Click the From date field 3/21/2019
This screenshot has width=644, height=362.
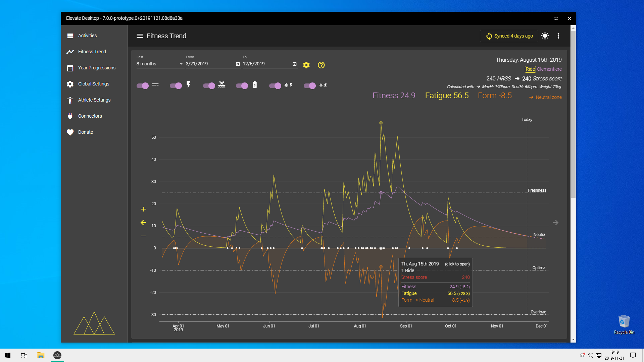coord(210,64)
